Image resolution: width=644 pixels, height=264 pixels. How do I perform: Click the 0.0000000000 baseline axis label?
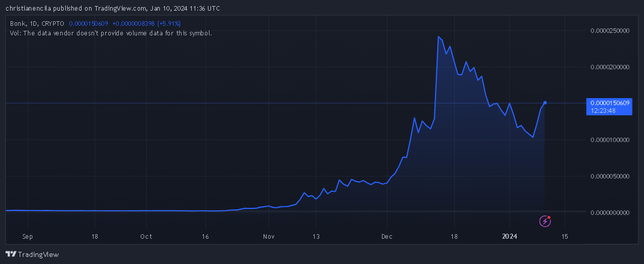tap(610, 212)
